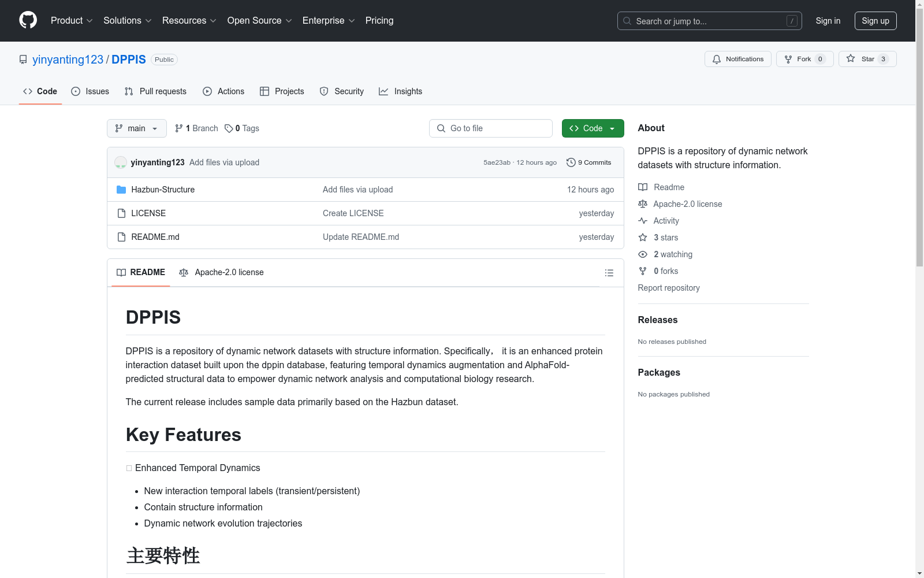
Task: Click the Pricing link
Action: (379, 20)
